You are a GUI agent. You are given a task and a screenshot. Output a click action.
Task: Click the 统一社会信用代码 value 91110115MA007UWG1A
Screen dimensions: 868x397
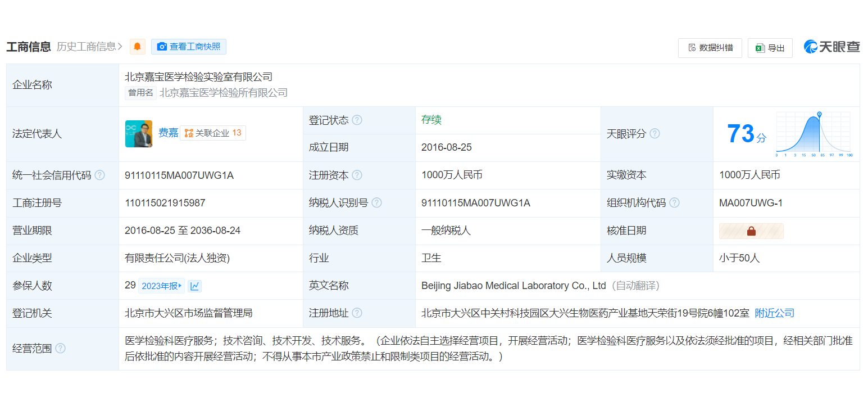(x=179, y=175)
